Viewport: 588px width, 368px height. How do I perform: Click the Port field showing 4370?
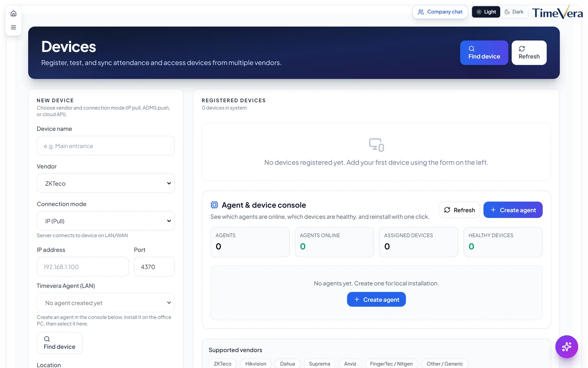click(x=154, y=267)
